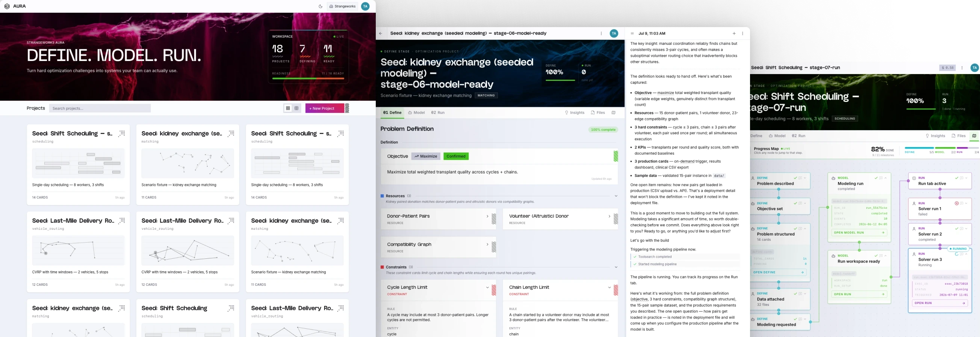Expand Compatibility Graph resource card

(x=487, y=244)
